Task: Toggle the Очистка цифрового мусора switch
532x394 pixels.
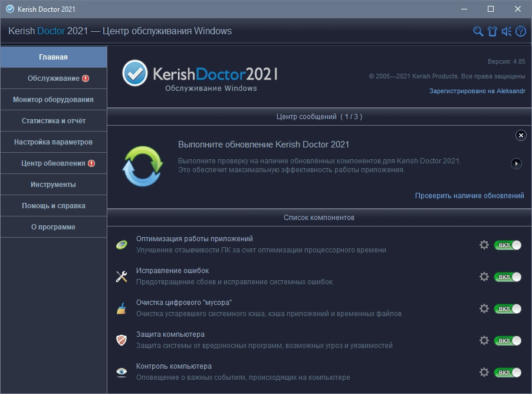Action: tap(508, 309)
